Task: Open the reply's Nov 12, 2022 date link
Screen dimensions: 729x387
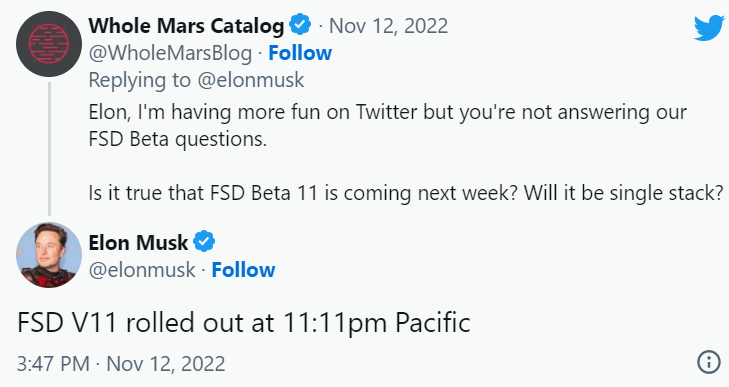Action: (389, 26)
